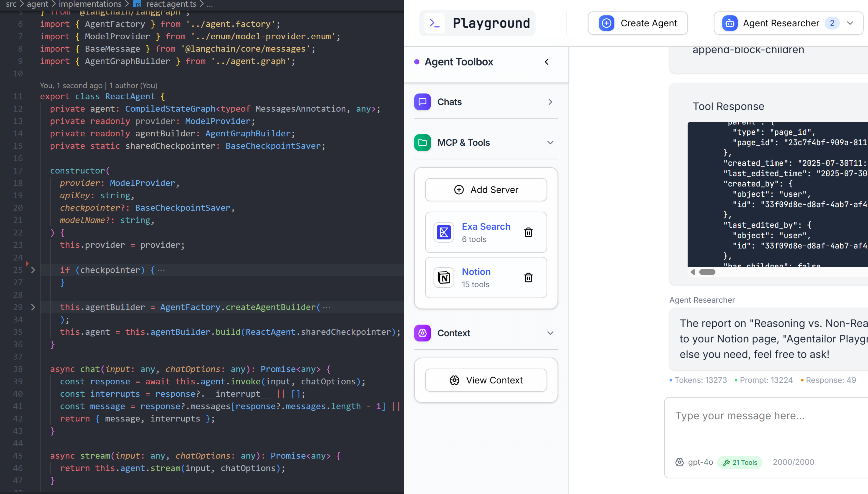This screenshot has height=494, width=868.
Task: Click the Playground title
Action: pos(491,23)
